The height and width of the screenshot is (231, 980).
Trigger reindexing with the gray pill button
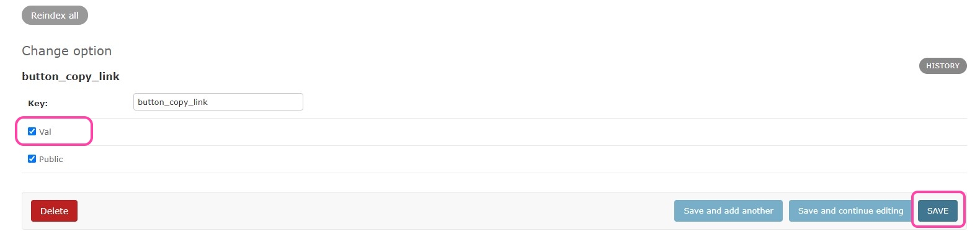click(55, 16)
